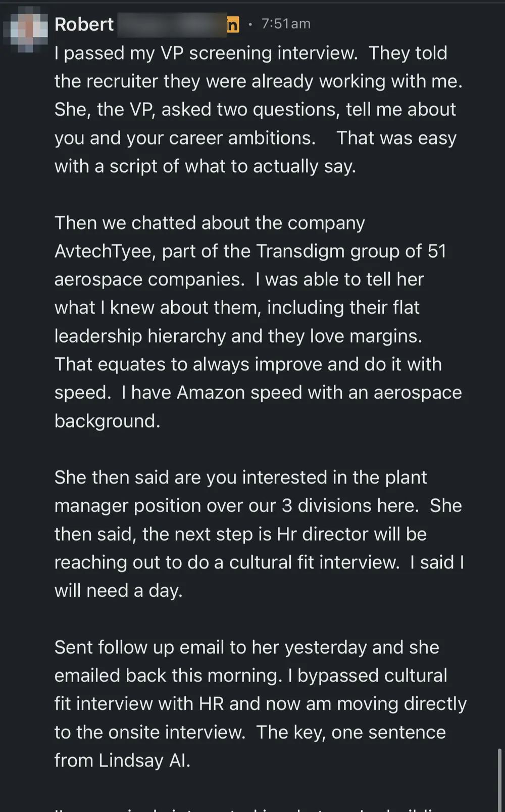505x812 pixels.
Task: Click the text 'will need a day.'
Action: 118,591
